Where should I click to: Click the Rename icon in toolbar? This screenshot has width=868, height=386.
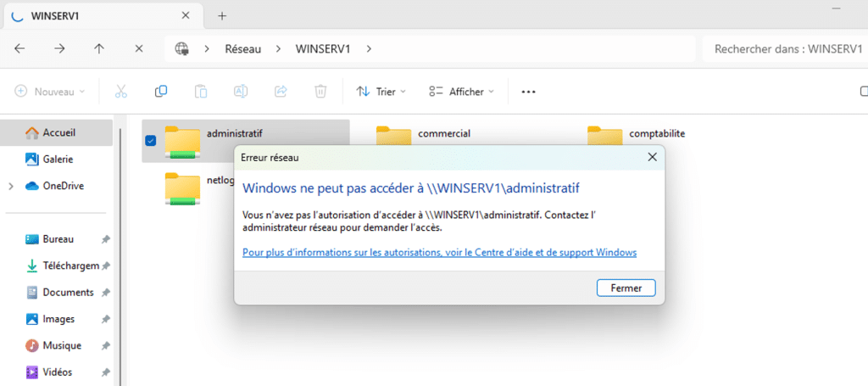click(241, 92)
